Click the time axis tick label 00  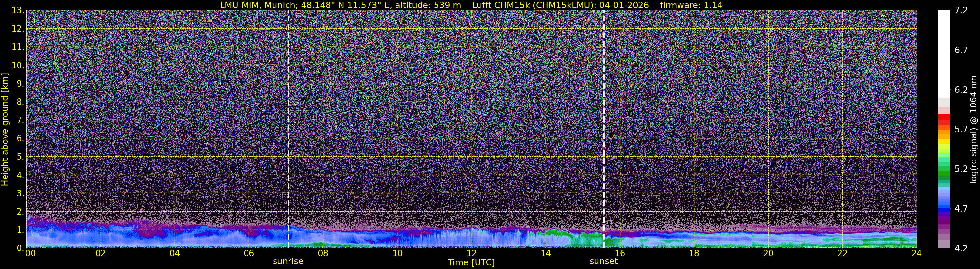[x=31, y=254]
